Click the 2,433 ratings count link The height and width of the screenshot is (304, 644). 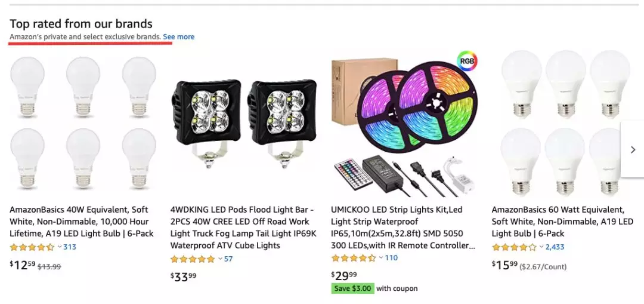[x=555, y=247]
